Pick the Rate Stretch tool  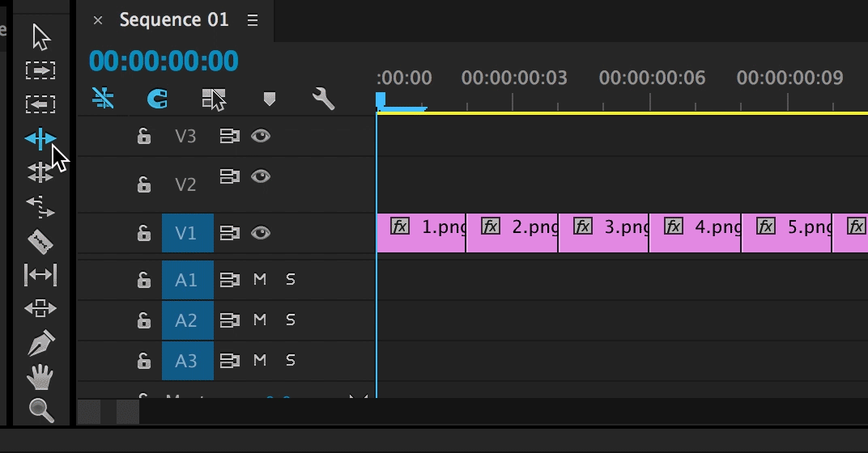(40, 207)
